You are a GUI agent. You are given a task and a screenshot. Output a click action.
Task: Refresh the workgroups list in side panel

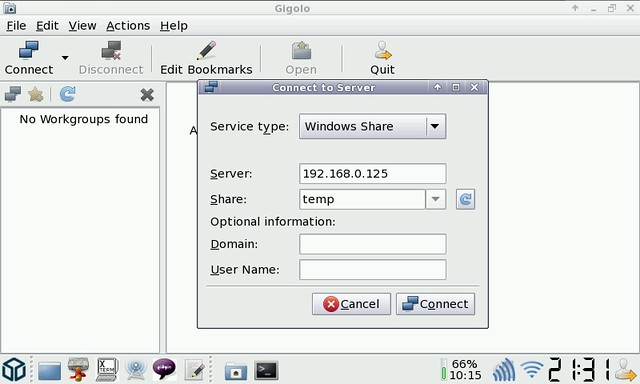(x=67, y=94)
